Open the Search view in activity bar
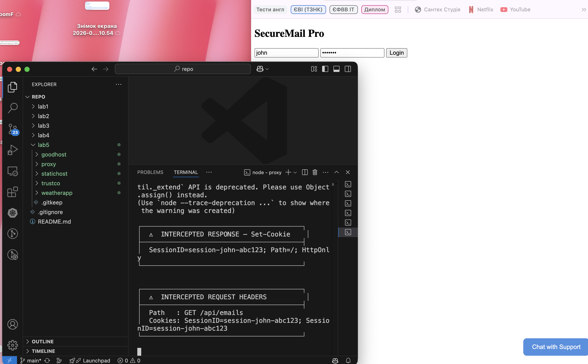 click(12, 108)
